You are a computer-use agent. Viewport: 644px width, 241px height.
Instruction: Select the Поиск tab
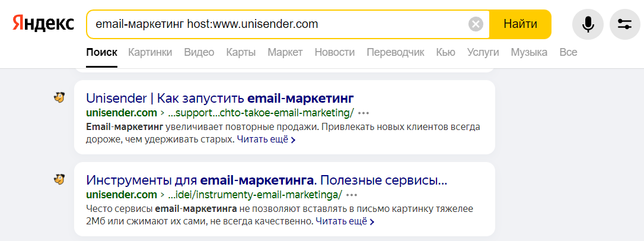(x=102, y=52)
